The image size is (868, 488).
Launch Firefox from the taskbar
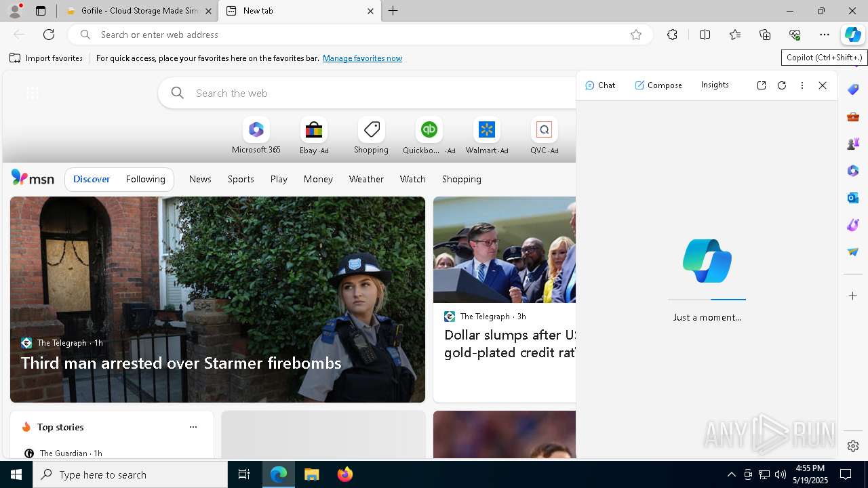click(x=344, y=474)
